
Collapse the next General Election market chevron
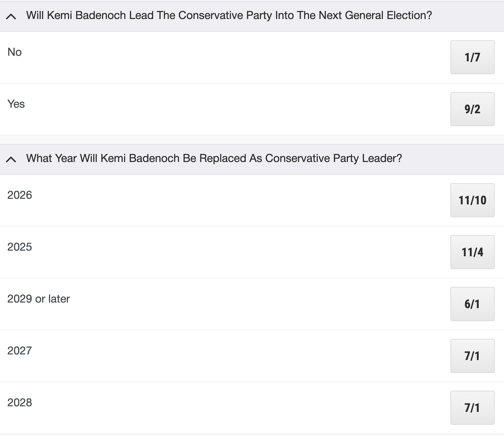[11, 16]
